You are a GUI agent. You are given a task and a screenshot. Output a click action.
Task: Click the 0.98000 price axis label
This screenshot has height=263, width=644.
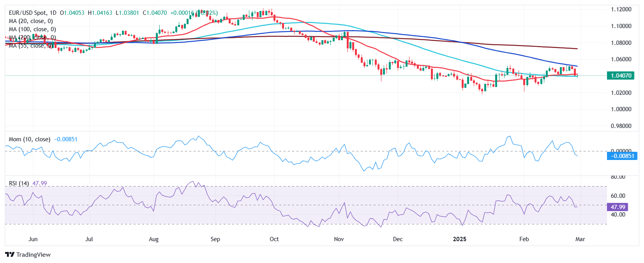coord(621,126)
